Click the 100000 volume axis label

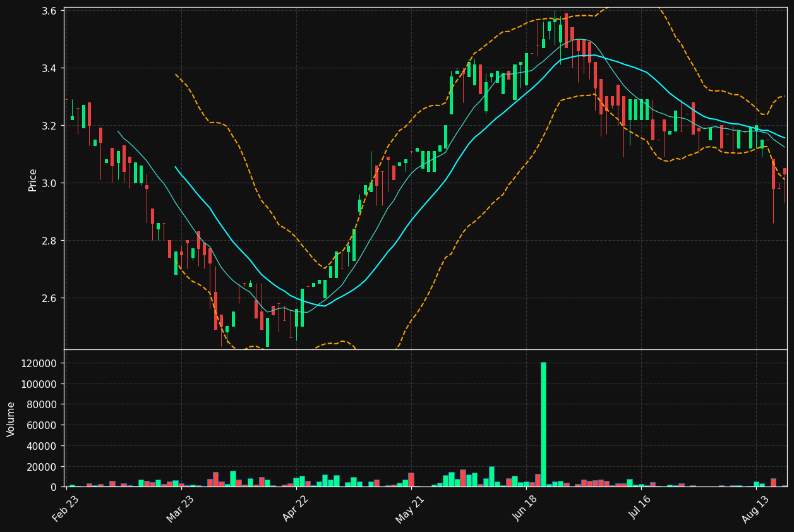40,384
